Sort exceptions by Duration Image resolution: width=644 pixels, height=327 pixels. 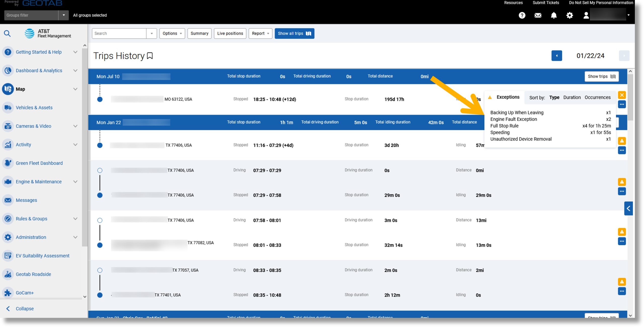pyautogui.click(x=572, y=97)
